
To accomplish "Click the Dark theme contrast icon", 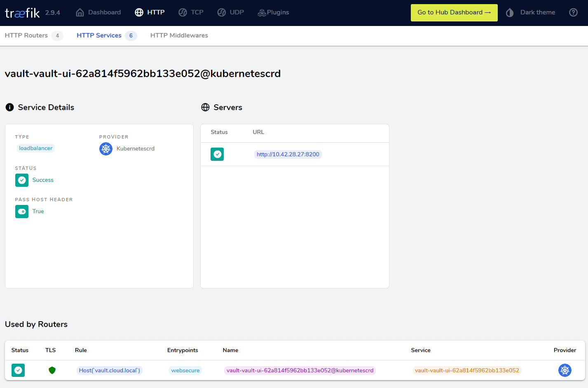I will 510,12.
